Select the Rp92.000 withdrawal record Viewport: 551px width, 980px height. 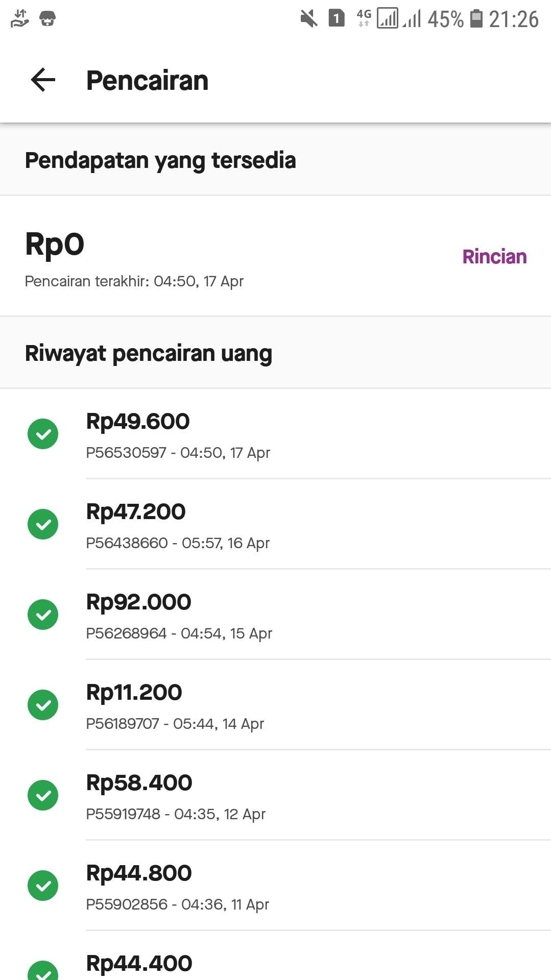pos(276,615)
